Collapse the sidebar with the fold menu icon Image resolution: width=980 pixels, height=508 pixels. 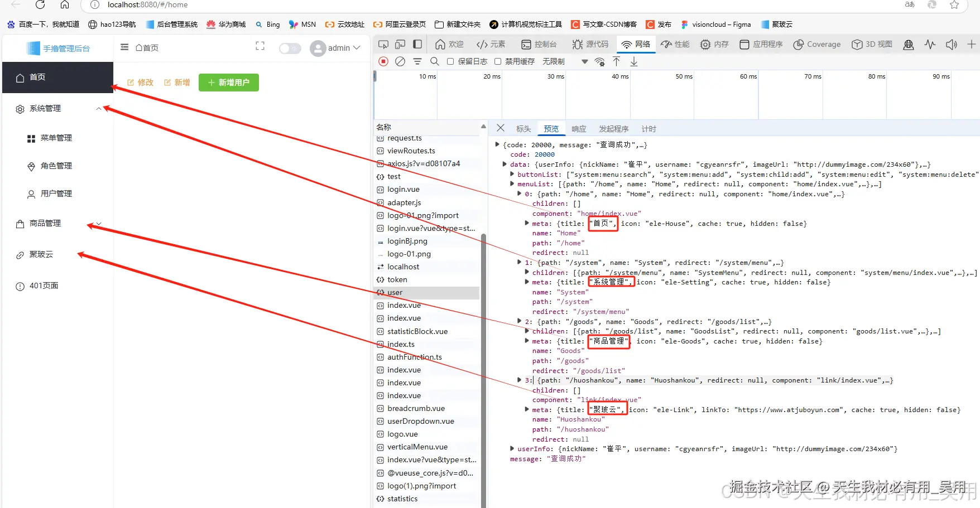click(124, 47)
